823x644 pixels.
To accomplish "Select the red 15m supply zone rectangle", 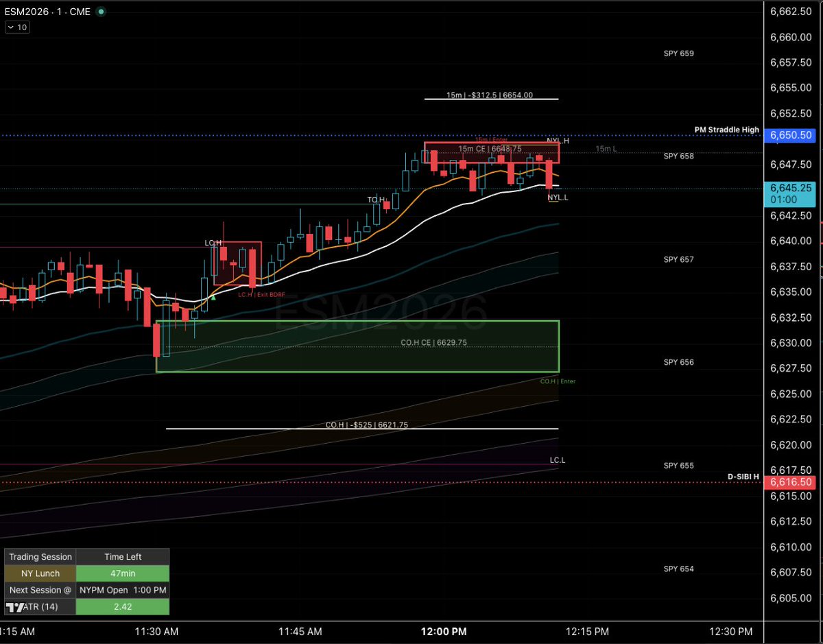I will (492, 152).
